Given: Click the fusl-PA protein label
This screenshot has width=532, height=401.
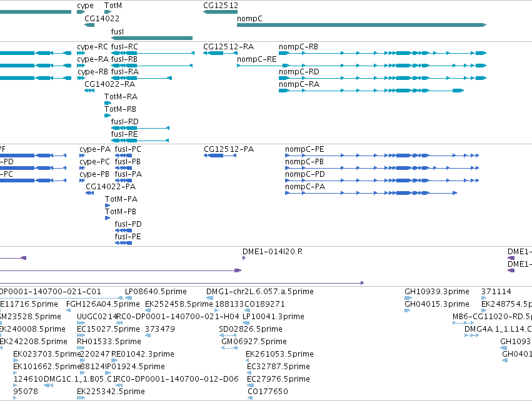Looking at the screenshot, I should tap(128, 174).
